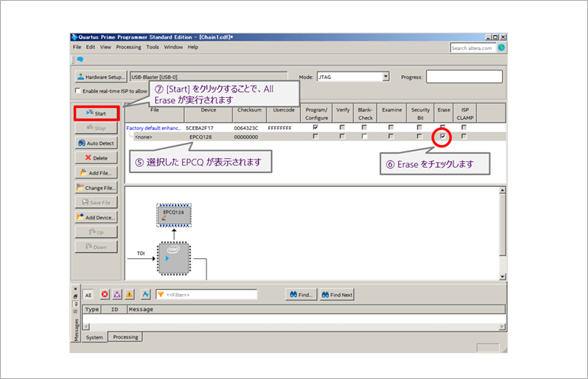
Task: Open the Tools menu
Action: tap(153, 47)
